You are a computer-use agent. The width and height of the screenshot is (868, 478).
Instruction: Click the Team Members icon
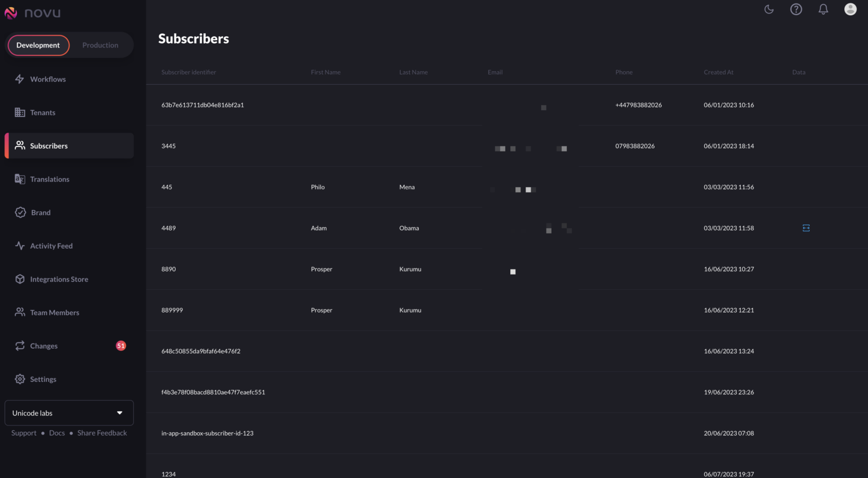click(x=20, y=312)
